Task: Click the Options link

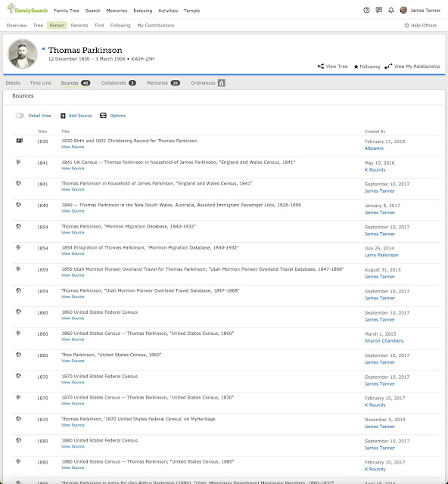Action: point(118,116)
